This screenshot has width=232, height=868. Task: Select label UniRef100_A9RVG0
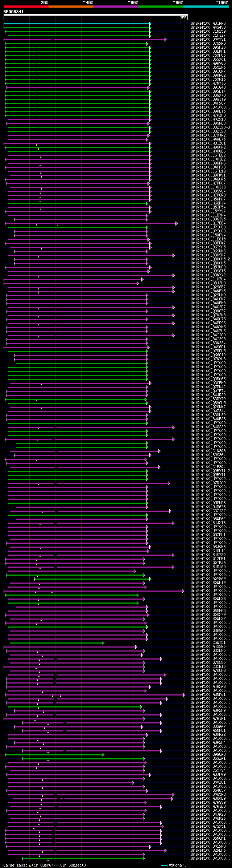coord(208,64)
